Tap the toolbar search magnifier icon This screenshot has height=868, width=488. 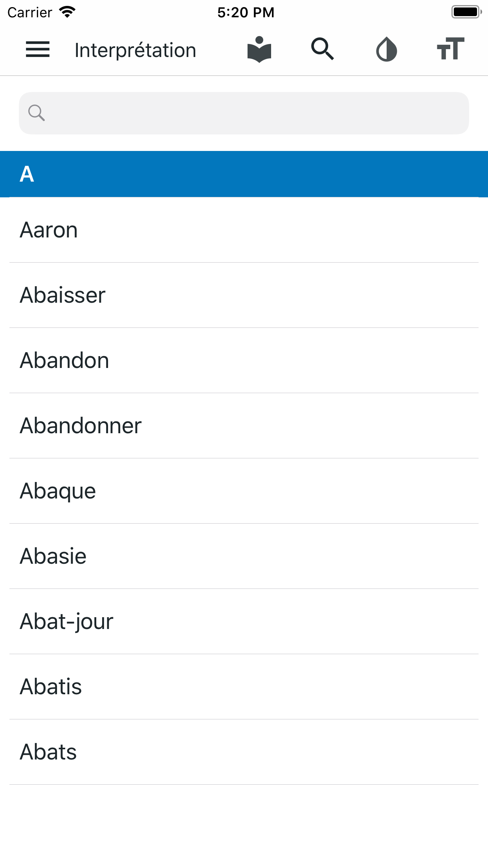click(323, 49)
